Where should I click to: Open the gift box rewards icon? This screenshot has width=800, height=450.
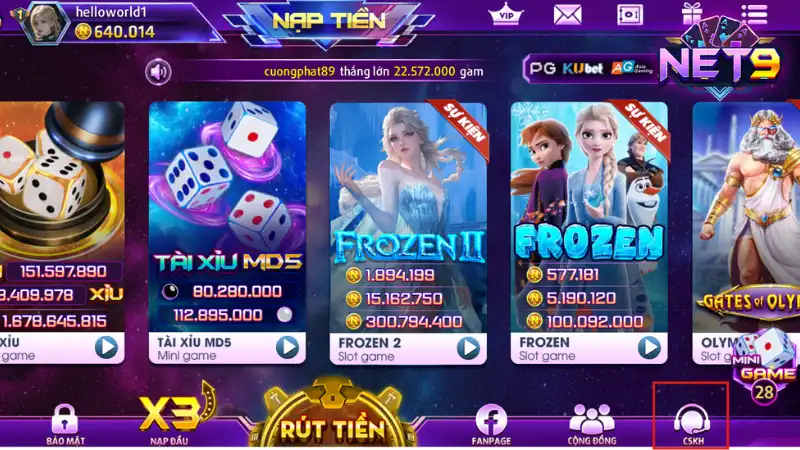[x=692, y=14]
